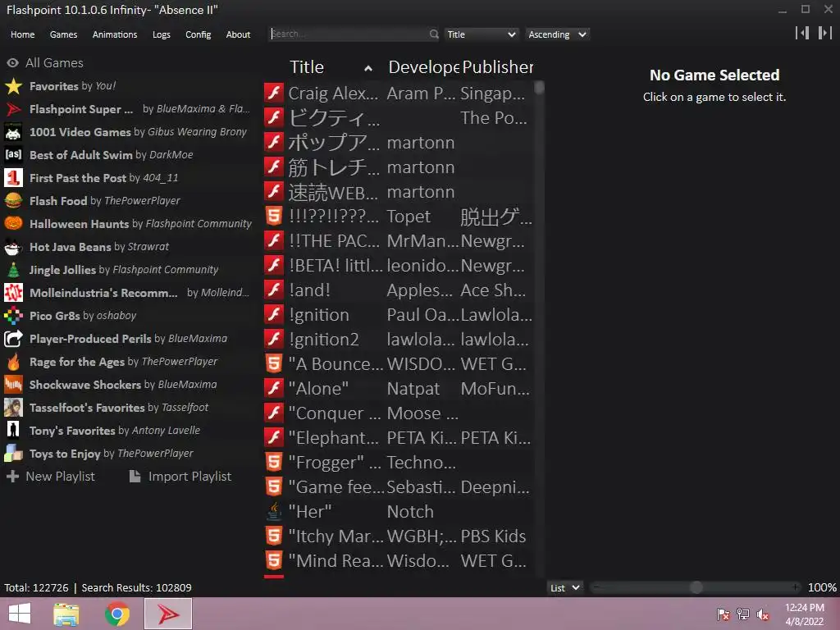
Task: Open the Favorites playlist star icon
Action: 13,86
